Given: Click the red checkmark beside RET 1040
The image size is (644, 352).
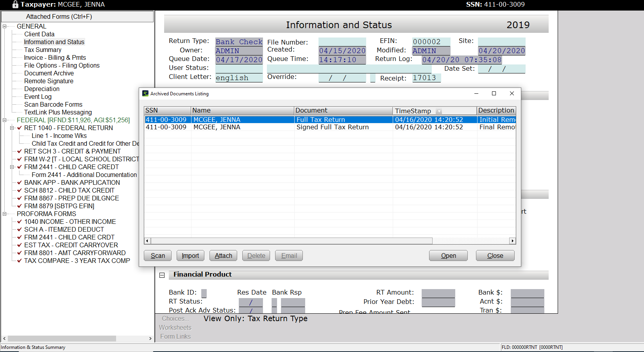Looking at the screenshot, I should coord(20,128).
